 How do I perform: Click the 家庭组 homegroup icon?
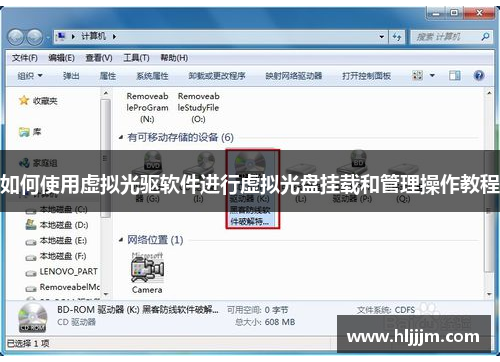[24, 163]
